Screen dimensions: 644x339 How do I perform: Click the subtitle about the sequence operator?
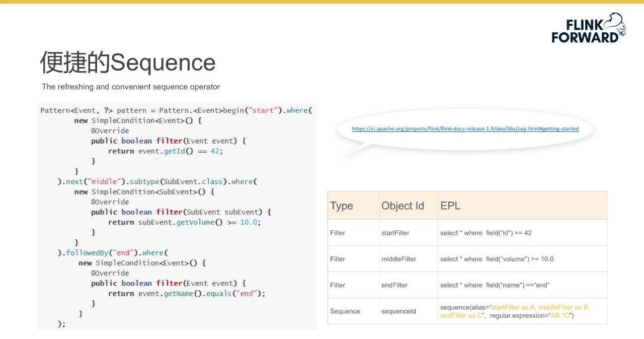pyautogui.click(x=131, y=87)
